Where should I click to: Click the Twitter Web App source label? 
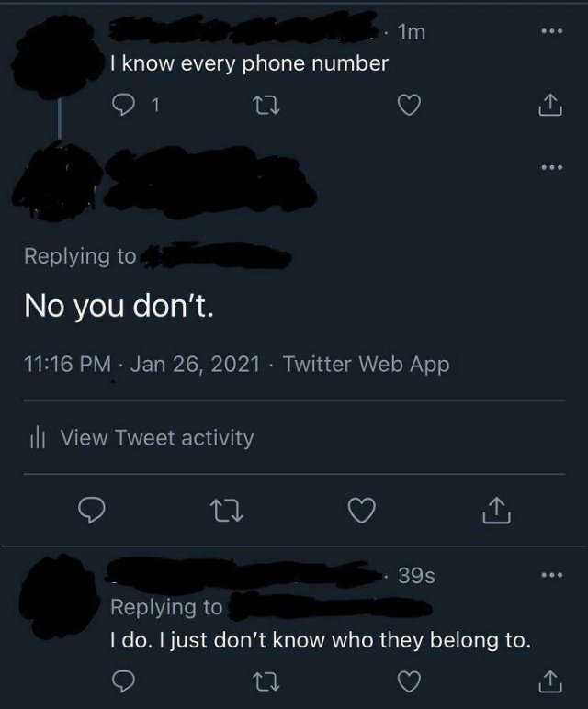[x=367, y=365]
